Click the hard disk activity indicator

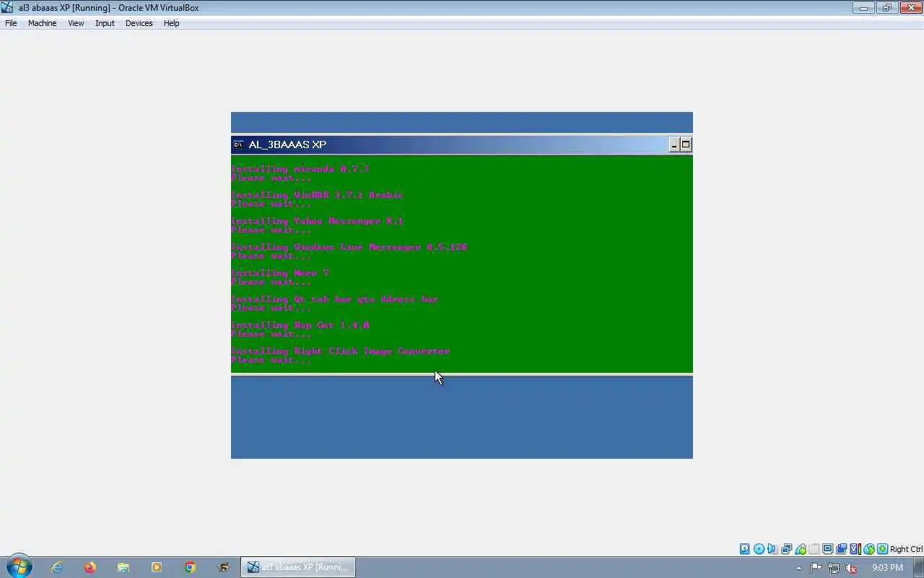coord(745,549)
